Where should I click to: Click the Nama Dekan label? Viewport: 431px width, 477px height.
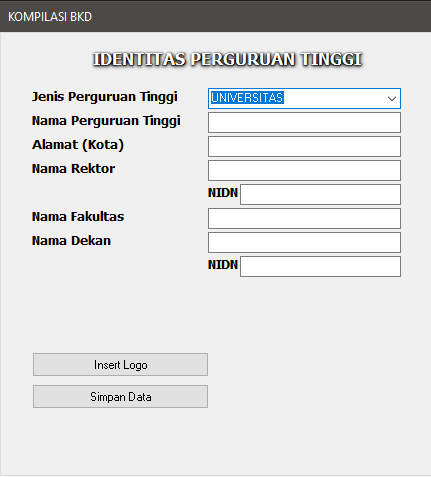tap(71, 241)
